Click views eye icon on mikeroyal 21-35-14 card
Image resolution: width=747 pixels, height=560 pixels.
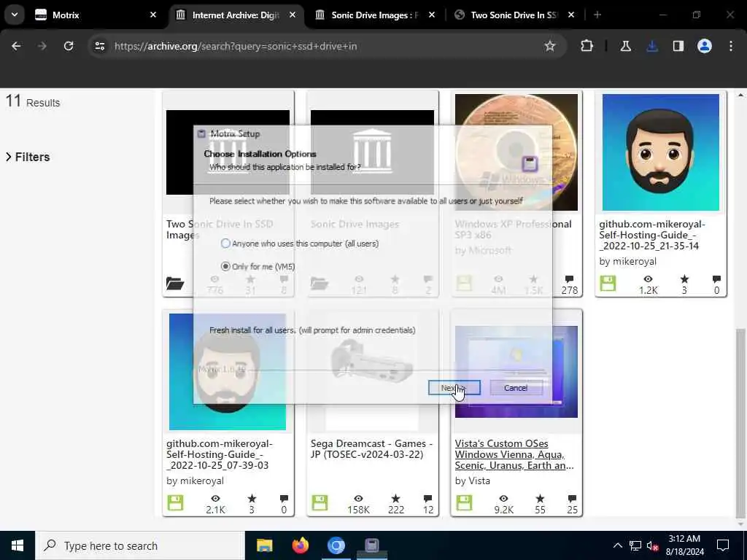[x=648, y=279]
